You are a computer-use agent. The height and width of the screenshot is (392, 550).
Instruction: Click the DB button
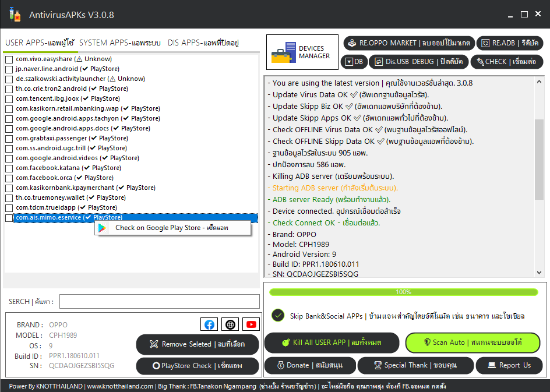pyautogui.click(x=354, y=62)
